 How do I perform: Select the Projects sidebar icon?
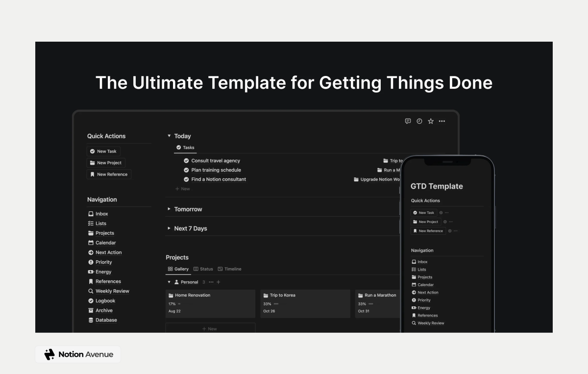(x=91, y=233)
